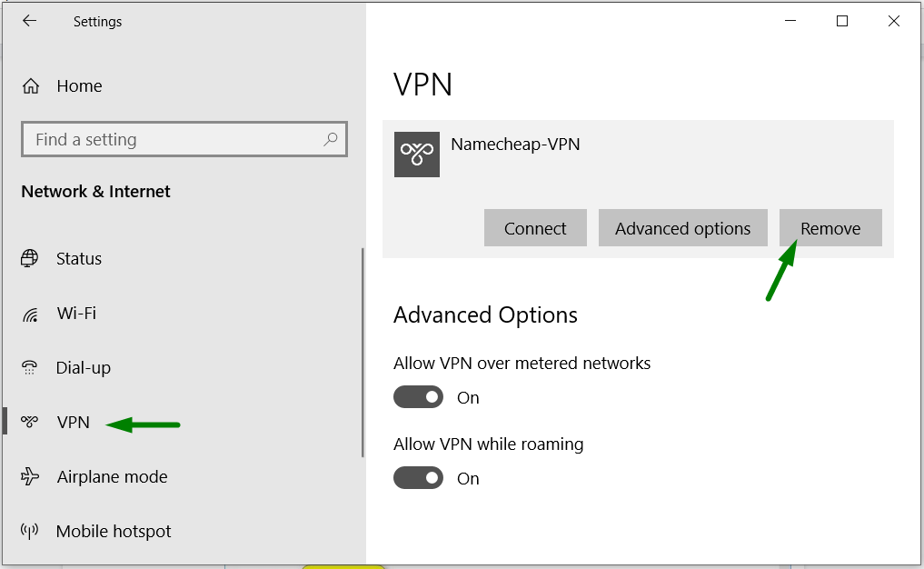Viewport: 924px width, 569px height.
Task: Open the Dial-up settings page
Action: point(83,368)
